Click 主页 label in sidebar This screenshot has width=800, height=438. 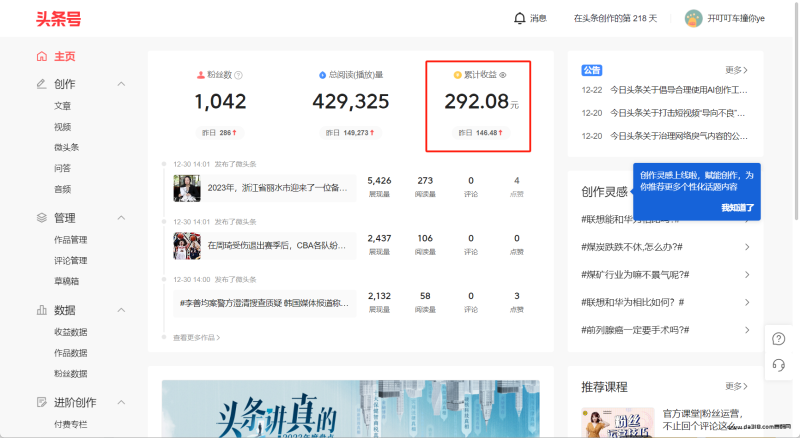[65, 56]
